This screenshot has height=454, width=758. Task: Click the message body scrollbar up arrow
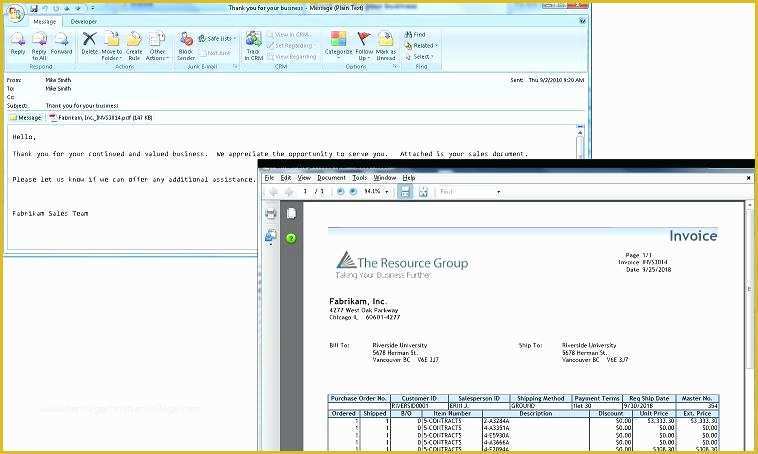pos(580,132)
